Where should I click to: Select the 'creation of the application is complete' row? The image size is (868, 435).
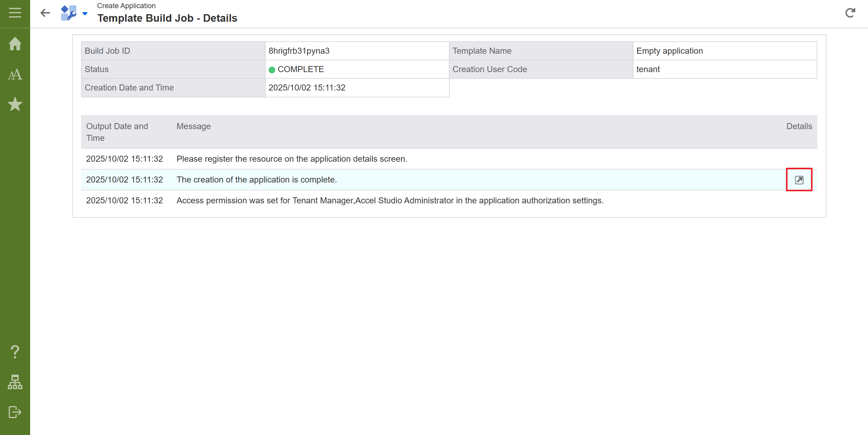(257, 180)
